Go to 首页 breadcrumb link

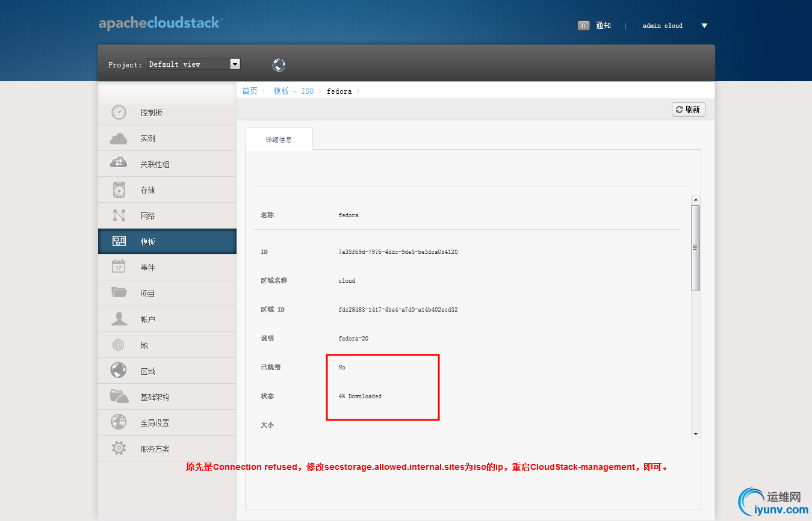250,91
